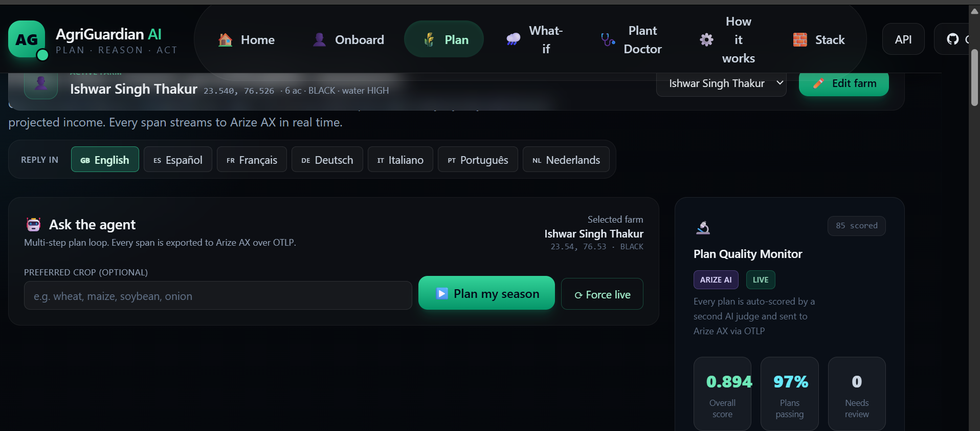Click the stethoscope icon for Plant Doctor
Viewport: 980px width, 431px height.
[608, 39]
